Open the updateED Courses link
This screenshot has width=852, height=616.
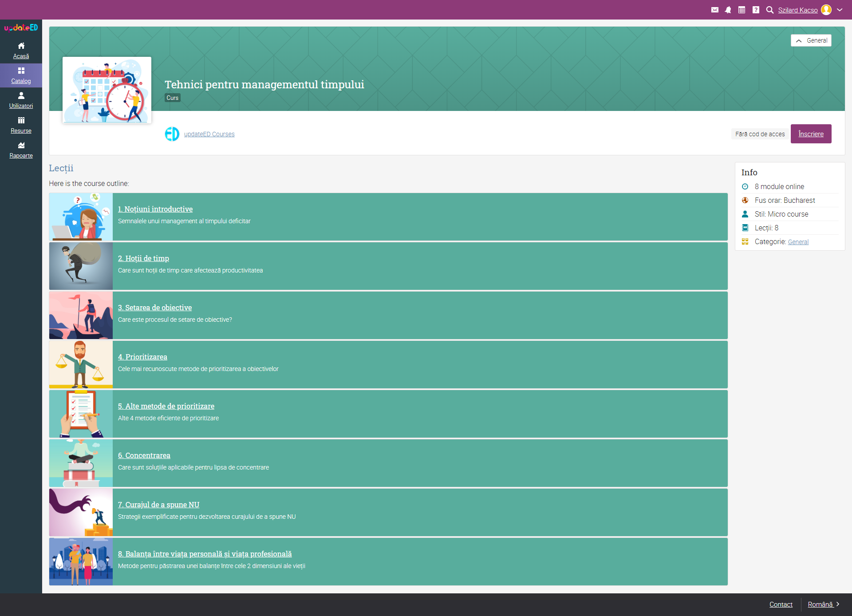tap(209, 134)
